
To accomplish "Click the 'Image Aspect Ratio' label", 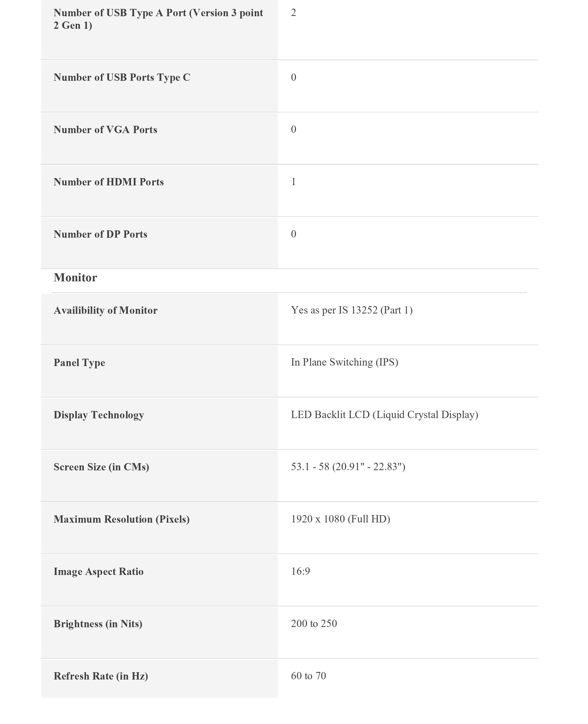I will pyautogui.click(x=99, y=571).
